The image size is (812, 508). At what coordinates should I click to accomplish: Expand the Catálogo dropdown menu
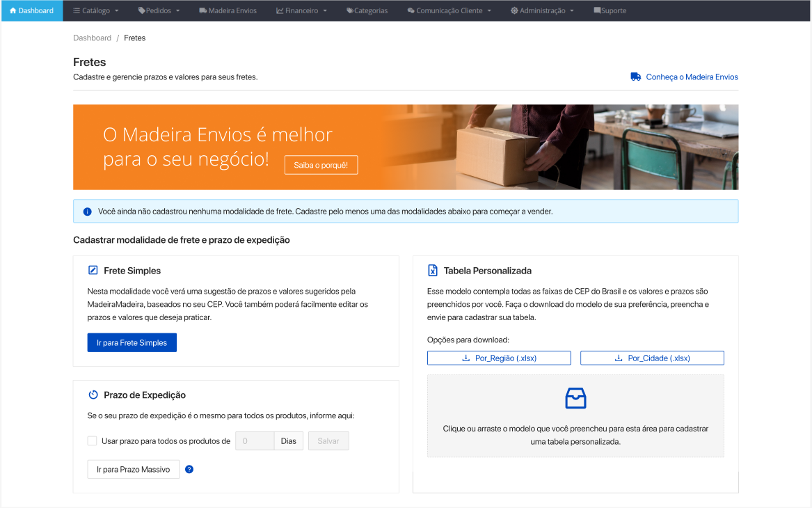pos(96,10)
